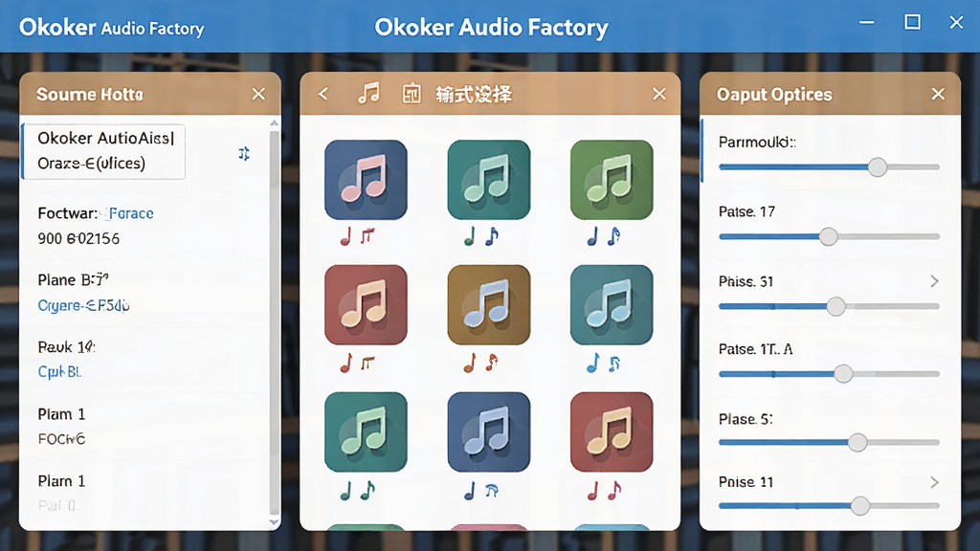
Task: Select the Okoker AutioAiss source entry
Action: coord(103,151)
